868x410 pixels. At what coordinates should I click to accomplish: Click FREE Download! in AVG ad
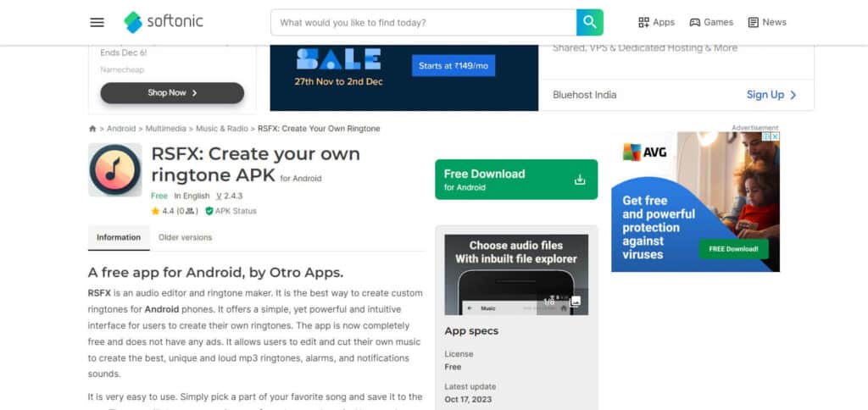(733, 249)
